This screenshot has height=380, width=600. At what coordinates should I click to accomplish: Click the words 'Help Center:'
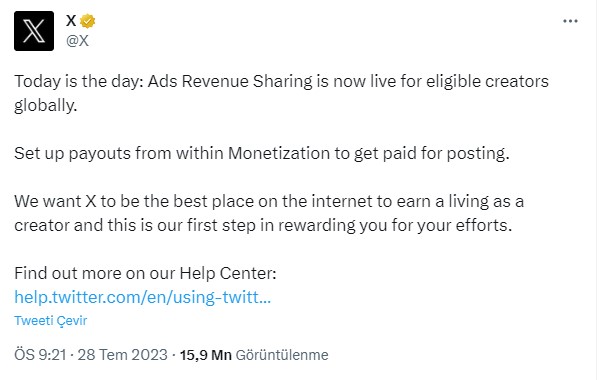(x=228, y=273)
